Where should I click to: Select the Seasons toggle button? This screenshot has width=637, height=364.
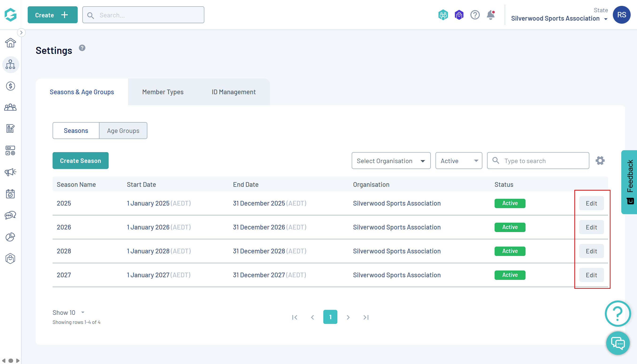(x=76, y=131)
